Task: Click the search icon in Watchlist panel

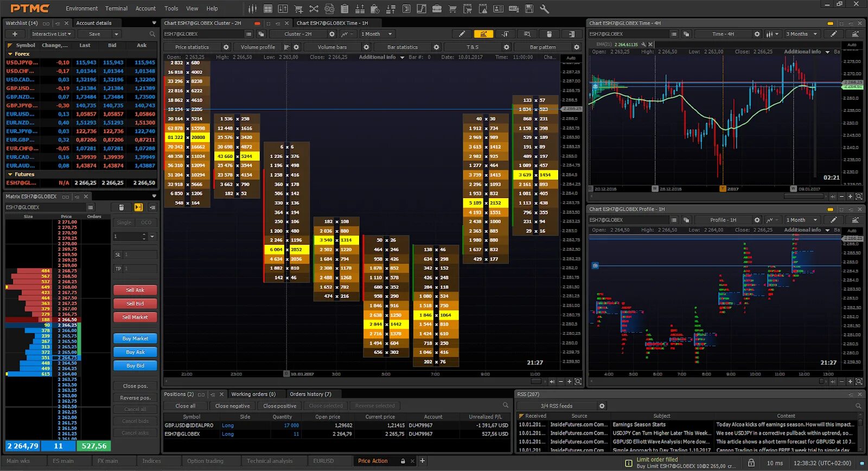Action: click(x=152, y=34)
